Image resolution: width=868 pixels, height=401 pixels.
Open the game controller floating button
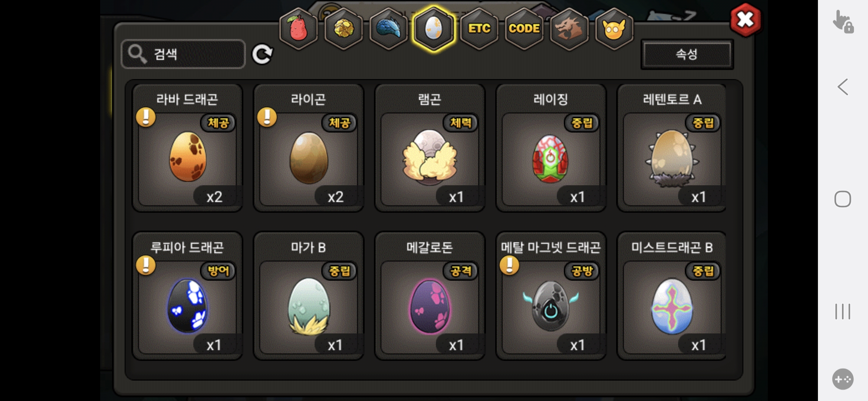843,379
